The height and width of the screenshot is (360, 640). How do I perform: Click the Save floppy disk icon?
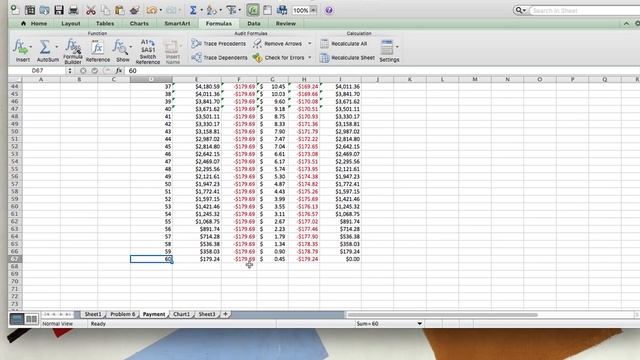coord(59,10)
